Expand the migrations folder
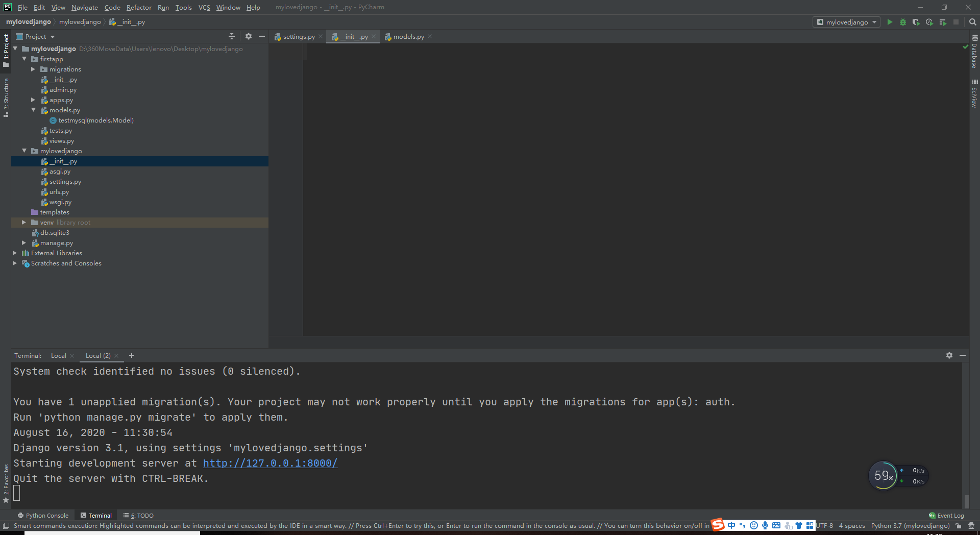The height and width of the screenshot is (535, 980). pos(33,69)
